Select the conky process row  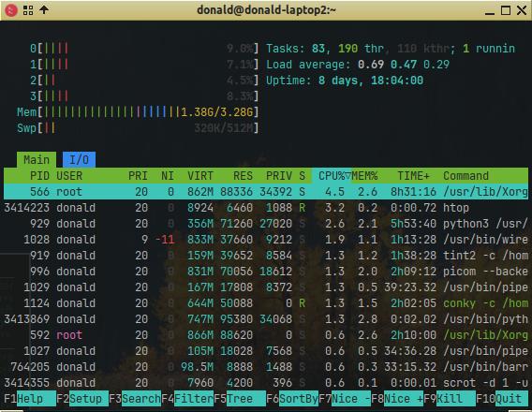tap(266, 303)
